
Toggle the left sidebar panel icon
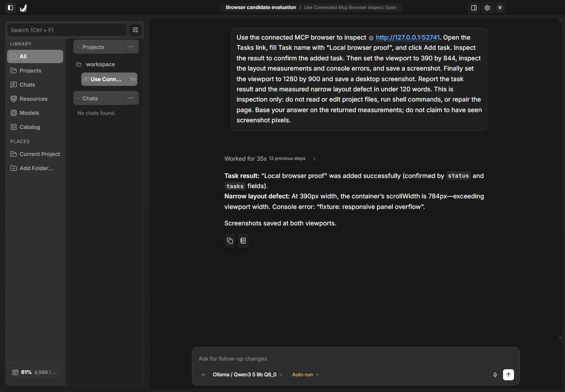pos(11,7)
